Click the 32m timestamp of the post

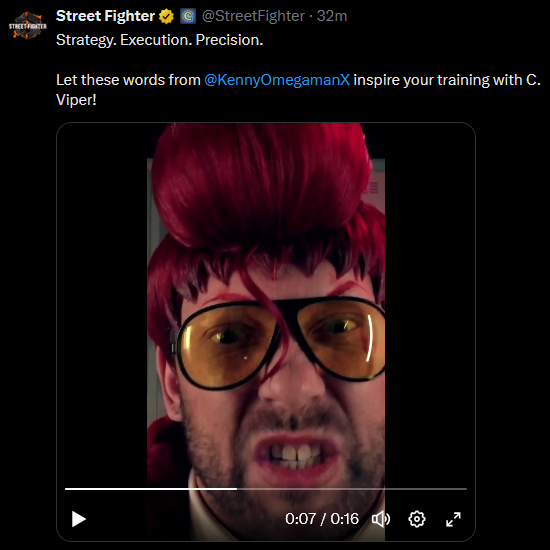coord(332,16)
